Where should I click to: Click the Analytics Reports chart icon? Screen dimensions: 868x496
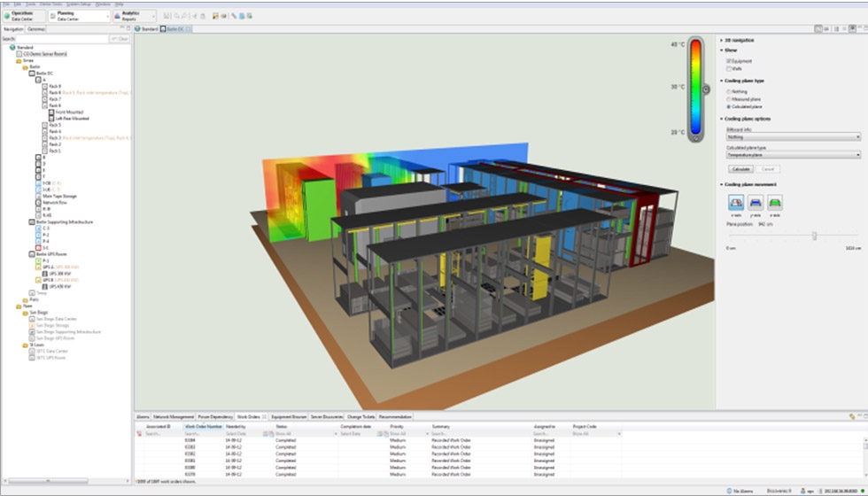[120, 16]
